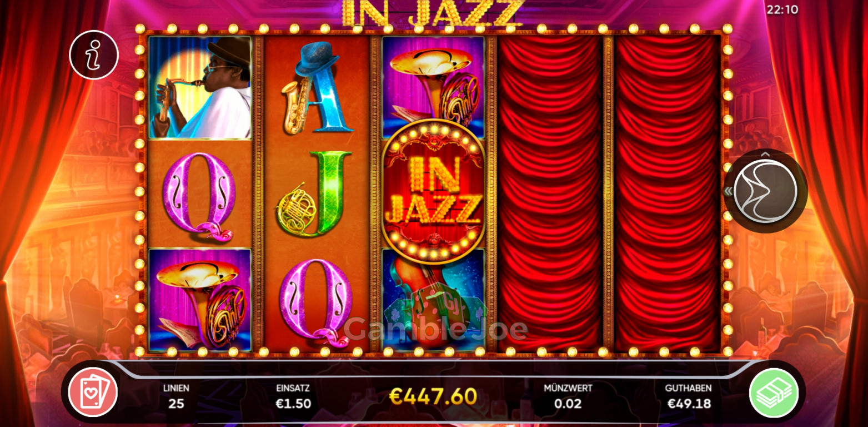The height and width of the screenshot is (427, 868).
Task: Click the round spin button
Action: click(765, 191)
